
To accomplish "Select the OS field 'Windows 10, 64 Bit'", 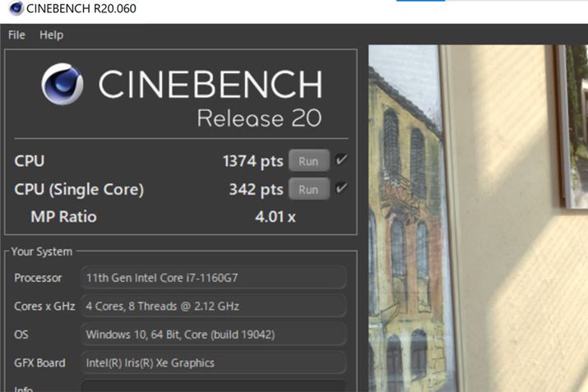I will pos(213,334).
